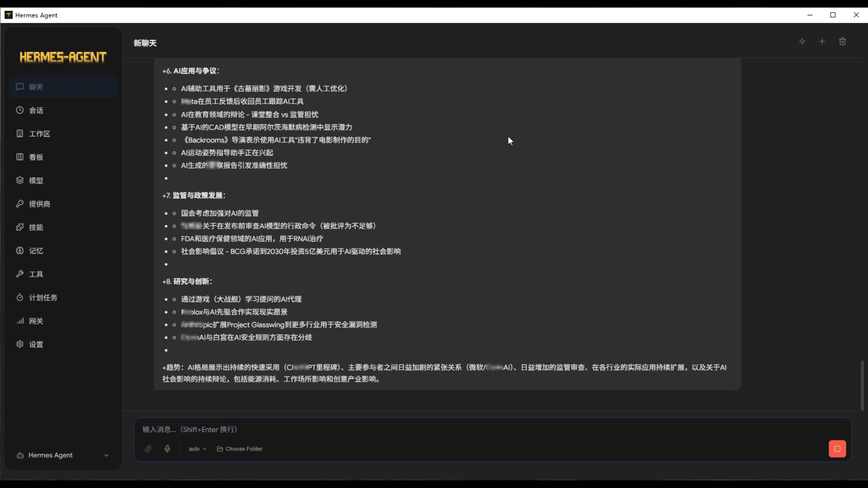
Task: Activate voice input microphone icon
Action: 167,449
